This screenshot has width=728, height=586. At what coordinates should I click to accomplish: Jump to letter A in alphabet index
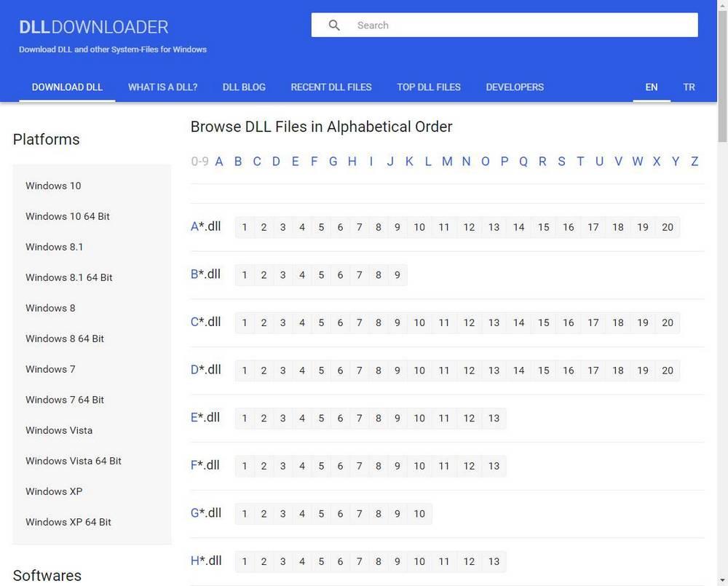tap(219, 162)
